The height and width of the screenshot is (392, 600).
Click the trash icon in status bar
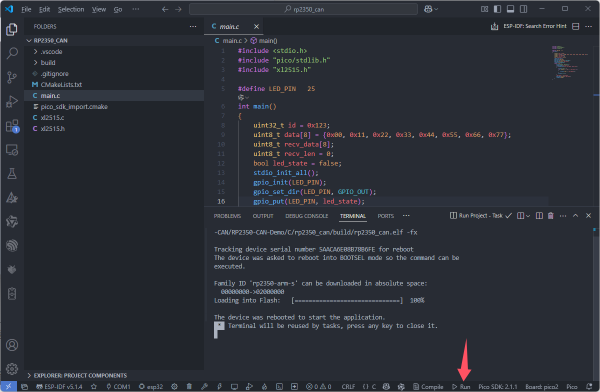(189, 387)
